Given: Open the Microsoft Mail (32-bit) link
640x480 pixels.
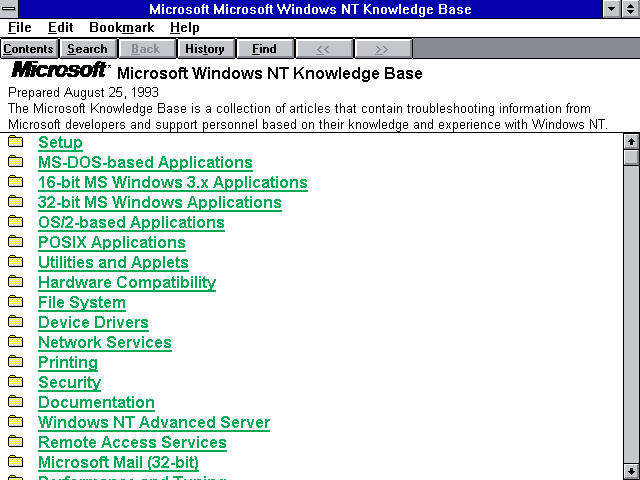Looking at the screenshot, I should point(118,462).
